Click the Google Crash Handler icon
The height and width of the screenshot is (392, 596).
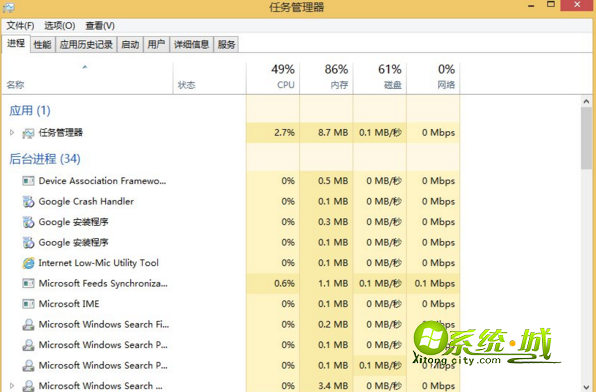(x=28, y=202)
